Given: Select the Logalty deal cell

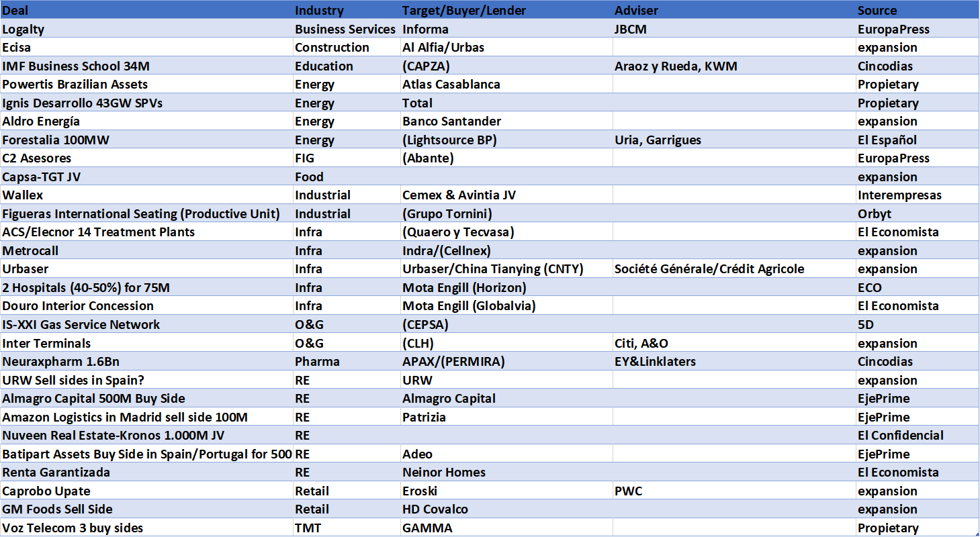Looking at the screenshot, I should pos(146,29).
